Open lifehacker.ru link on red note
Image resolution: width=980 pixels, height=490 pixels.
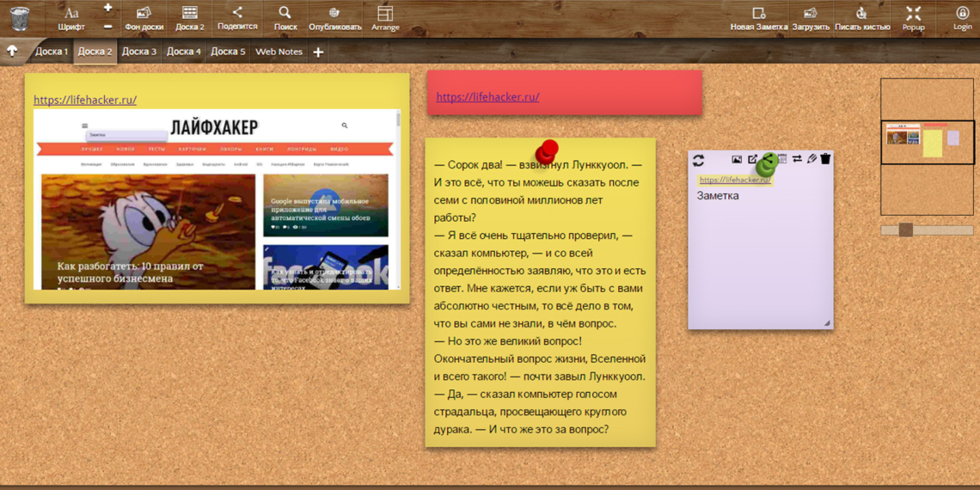[487, 97]
